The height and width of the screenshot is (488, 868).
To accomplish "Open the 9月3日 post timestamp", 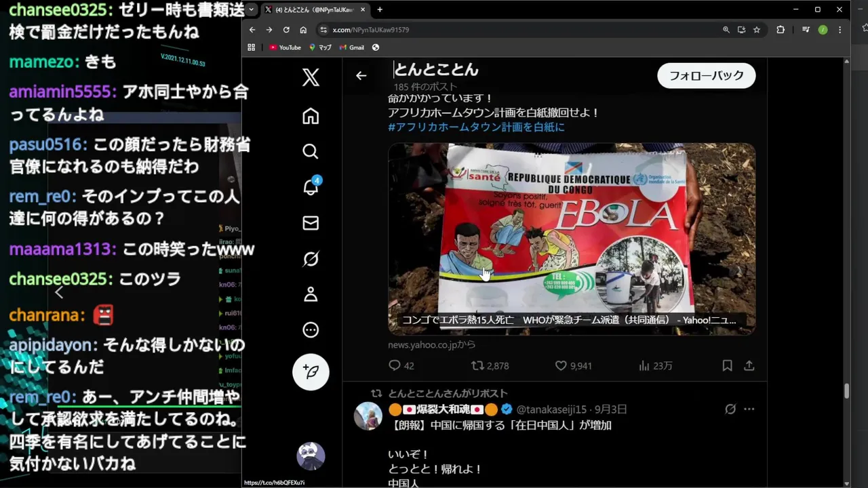I will click(x=611, y=409).
